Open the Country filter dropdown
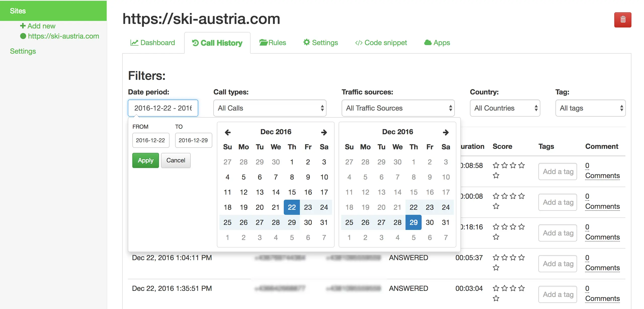The image size is (644, 309). (505, 108)
